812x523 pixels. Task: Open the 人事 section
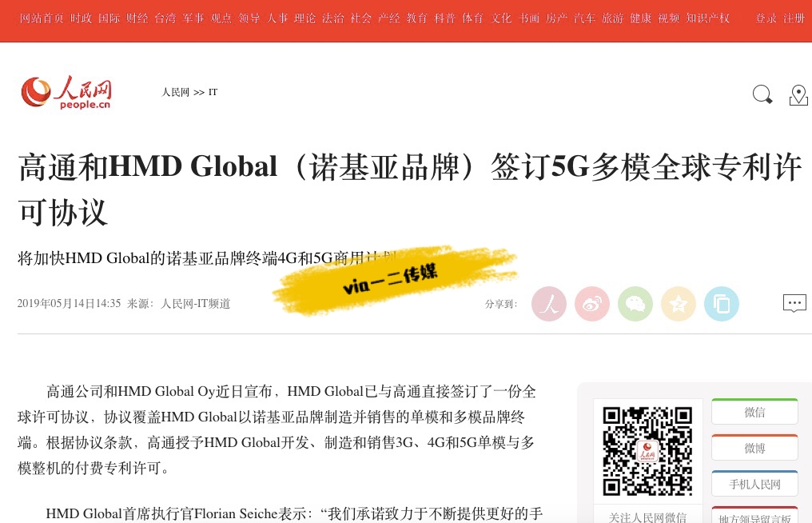[x=277, y=18]
